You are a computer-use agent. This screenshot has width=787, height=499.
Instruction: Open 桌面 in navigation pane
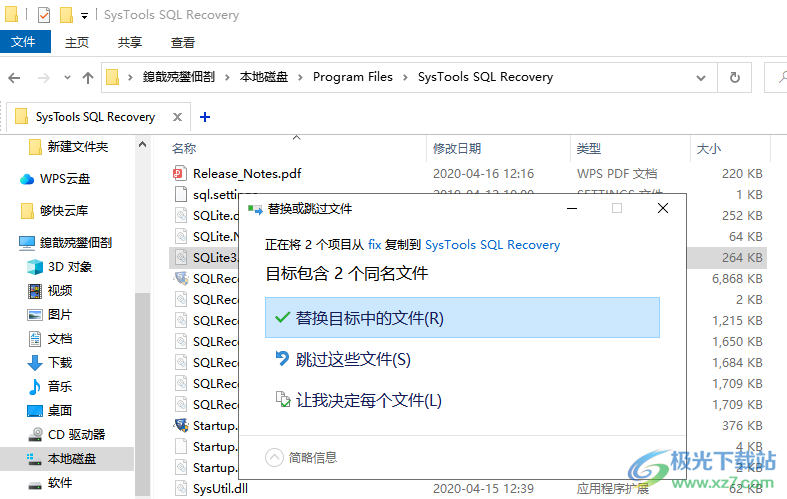[60, 411]
